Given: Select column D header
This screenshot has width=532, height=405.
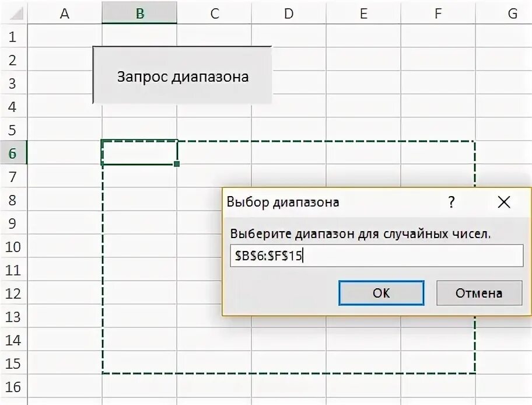Looking at the screenshot, I should [x=289, y=13].
